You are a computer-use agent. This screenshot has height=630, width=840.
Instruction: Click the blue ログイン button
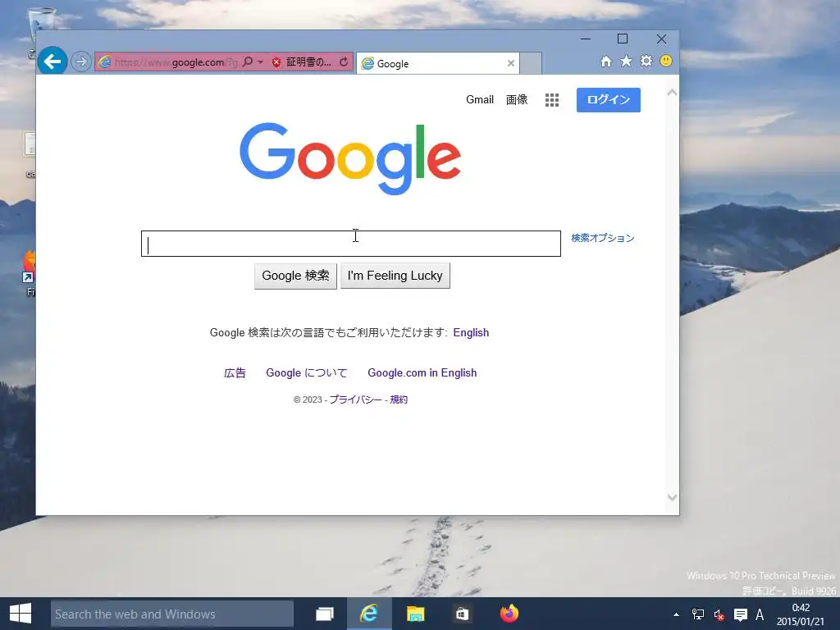coord(608,99)
